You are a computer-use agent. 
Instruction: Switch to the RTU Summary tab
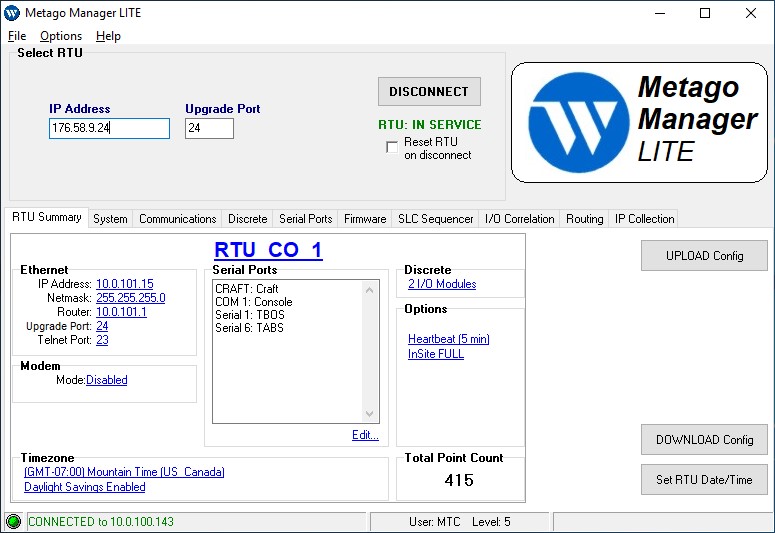(47, 218)
